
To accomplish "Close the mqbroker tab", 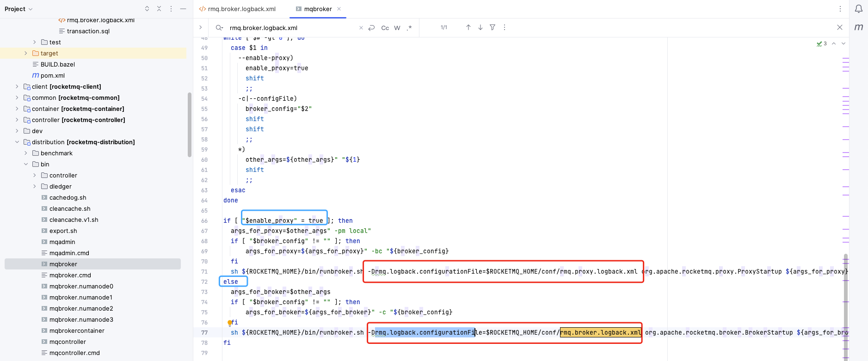I will [339, 9].
